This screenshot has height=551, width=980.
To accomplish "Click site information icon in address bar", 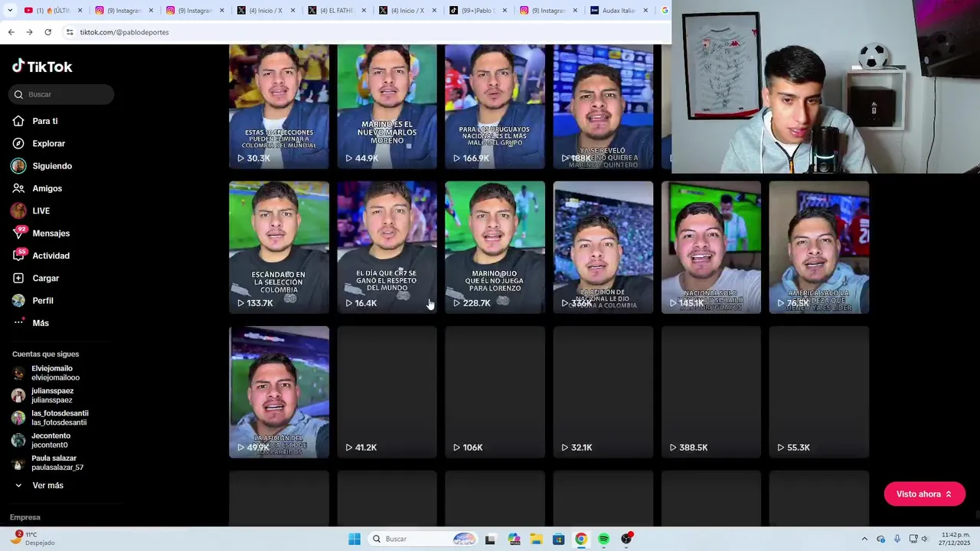I will coord(70,32).
